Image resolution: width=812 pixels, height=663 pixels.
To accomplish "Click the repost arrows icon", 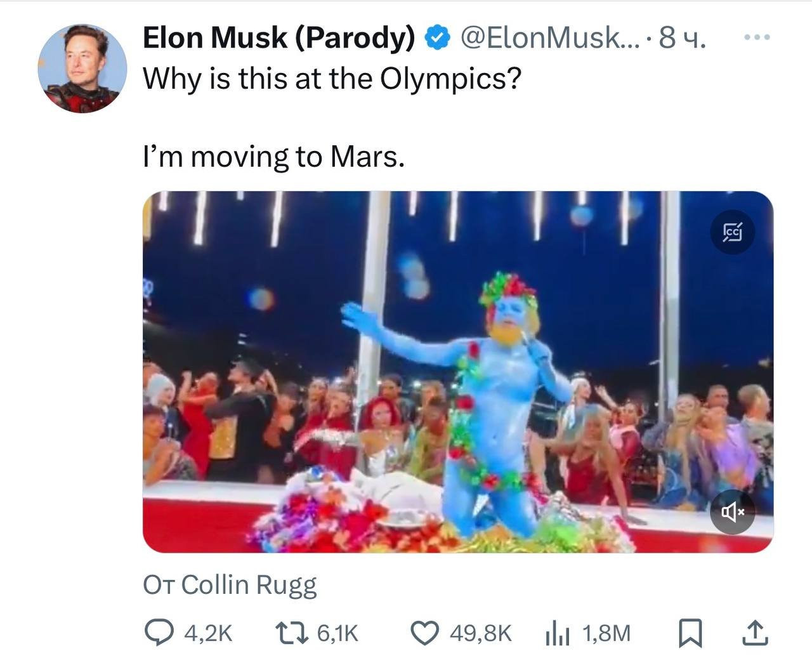I will [x=291, y=633].
